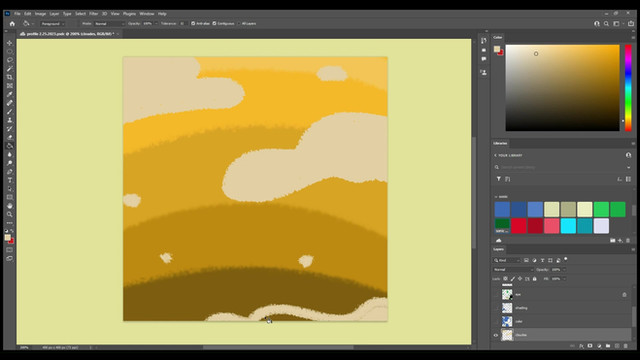Select the Move tool
The image size is (640, 360).
(9, 43)
